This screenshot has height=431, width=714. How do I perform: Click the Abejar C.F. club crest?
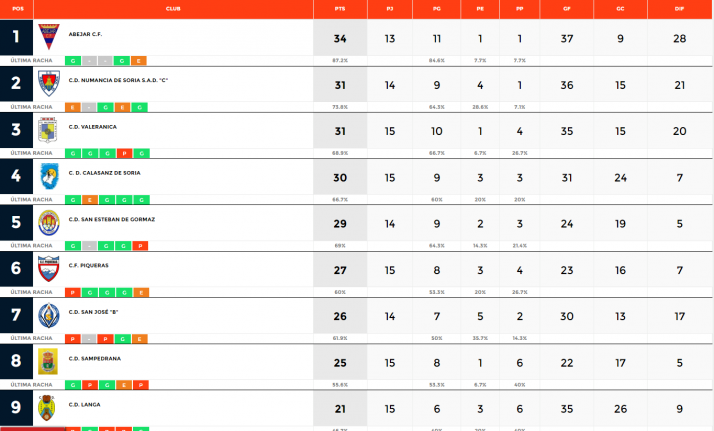tap(47, 38)
